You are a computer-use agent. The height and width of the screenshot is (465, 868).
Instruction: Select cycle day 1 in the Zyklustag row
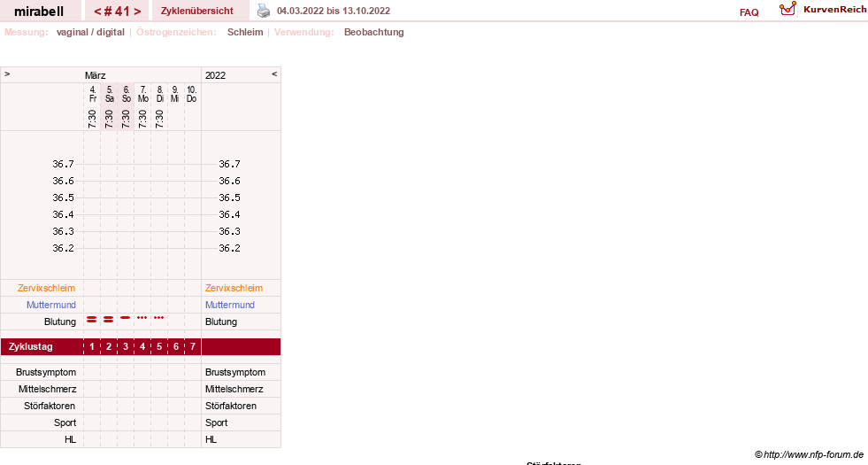click(92, 346)
